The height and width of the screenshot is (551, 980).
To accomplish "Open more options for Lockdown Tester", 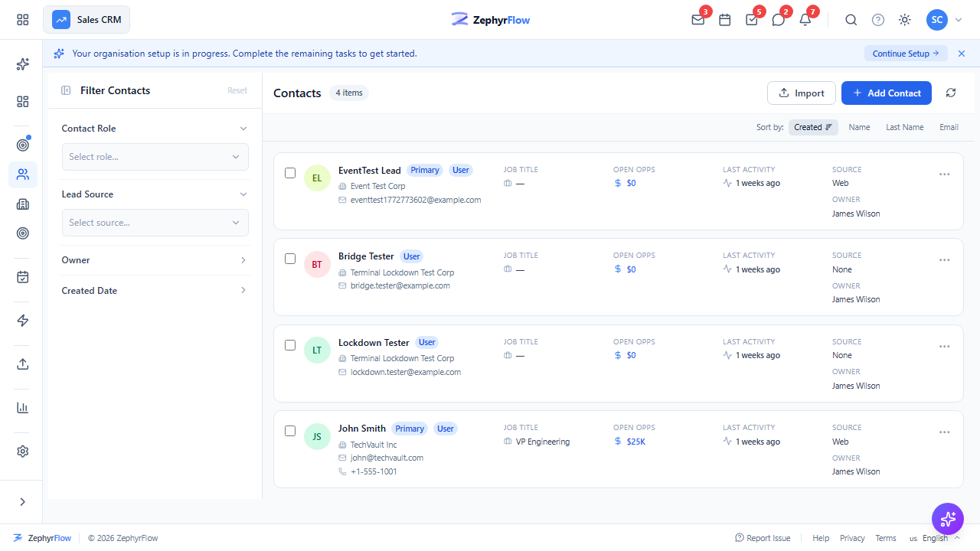I will pyautogui.click(x=944, y=346).
